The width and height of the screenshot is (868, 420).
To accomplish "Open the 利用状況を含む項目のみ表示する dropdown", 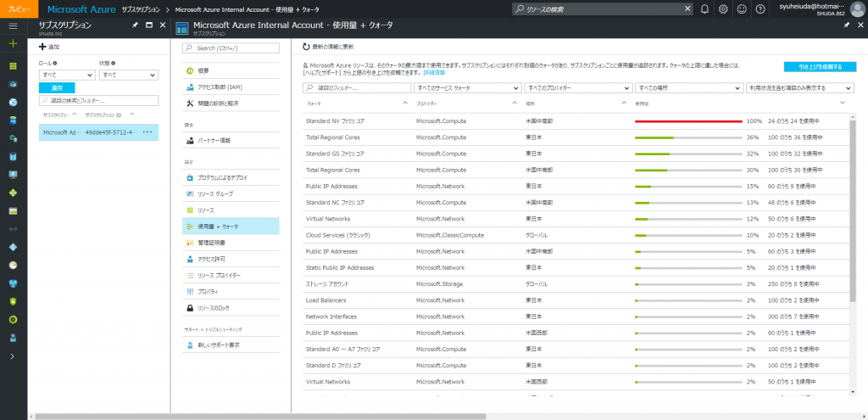I will (x=799, y=88).
